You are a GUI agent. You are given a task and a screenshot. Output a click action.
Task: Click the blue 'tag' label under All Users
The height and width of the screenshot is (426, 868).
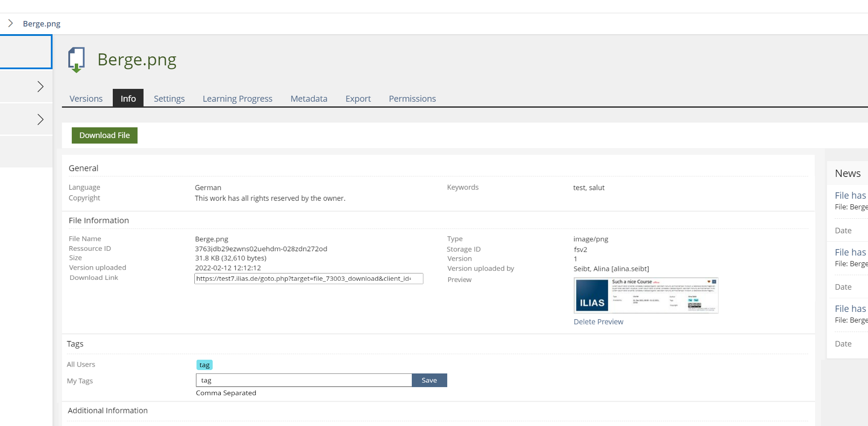click(x=204, y=365)
